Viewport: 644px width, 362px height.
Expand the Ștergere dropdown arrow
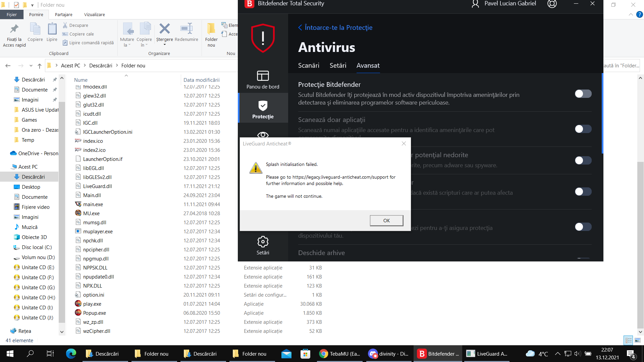pyautogui.click(x=164, y=45)
